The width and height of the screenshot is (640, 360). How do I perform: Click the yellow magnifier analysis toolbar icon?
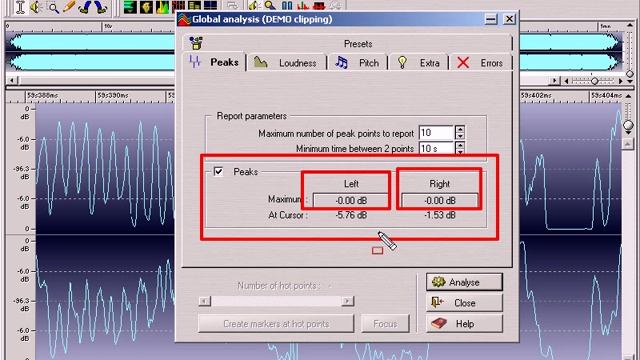[270, 5]
